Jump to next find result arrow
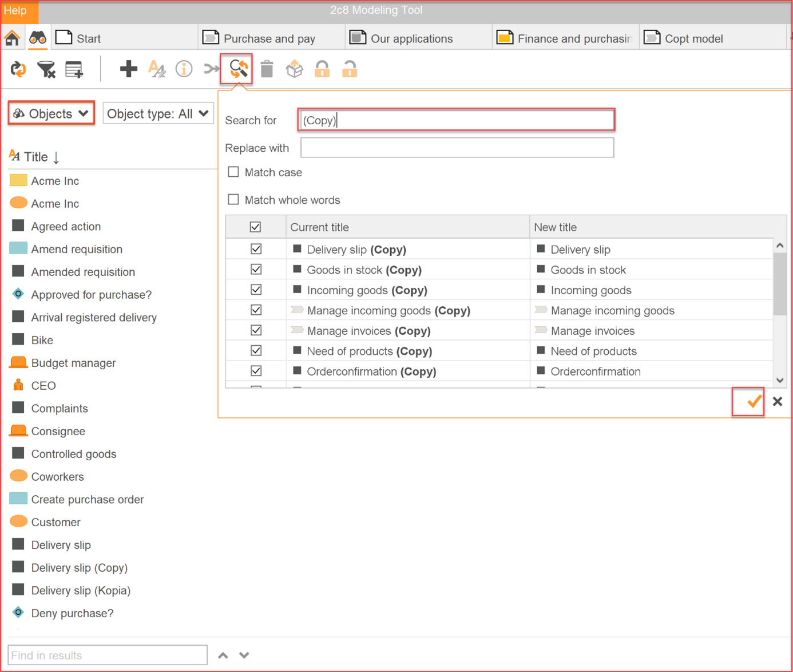Image resolution: width=793 pixels, height=672 pixels. coord(244,655)
